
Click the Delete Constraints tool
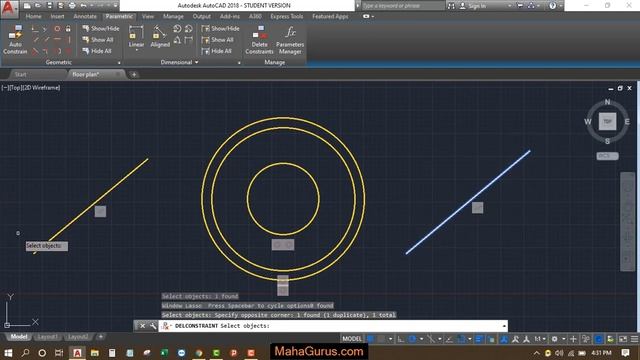pos(260,40)
